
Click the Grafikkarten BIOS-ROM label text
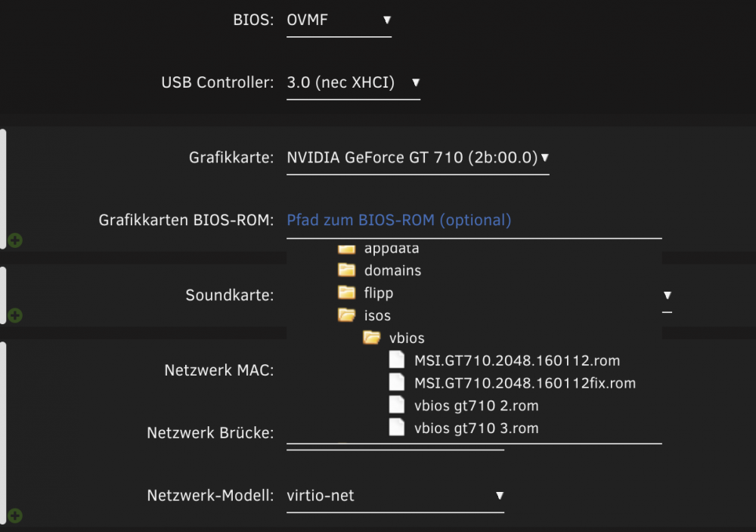click(x=186, y=220)
